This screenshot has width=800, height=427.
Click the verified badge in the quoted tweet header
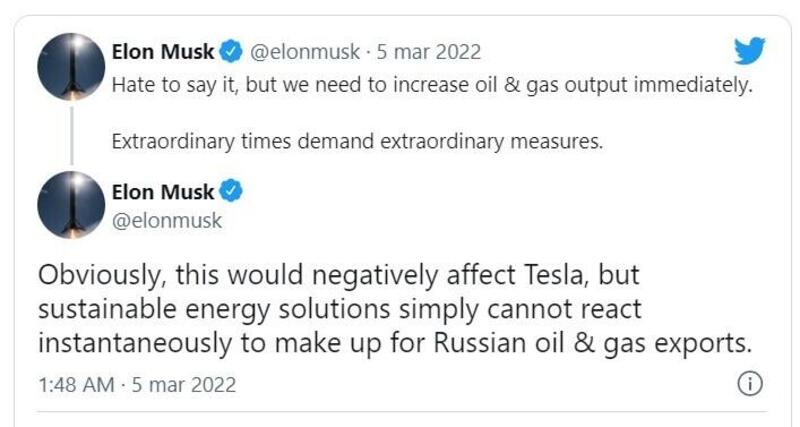[x=231, y=51]
